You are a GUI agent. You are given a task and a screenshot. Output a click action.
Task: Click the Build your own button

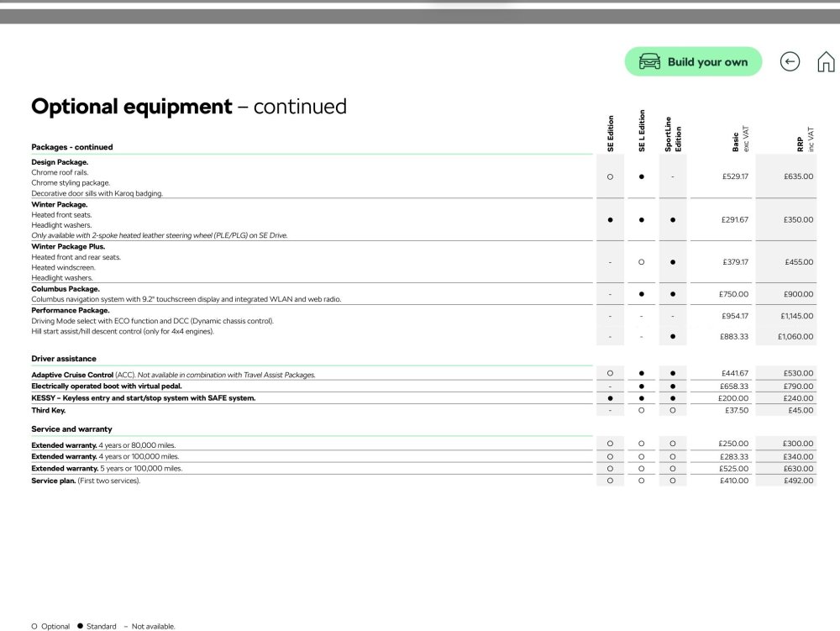pos(693,61)
